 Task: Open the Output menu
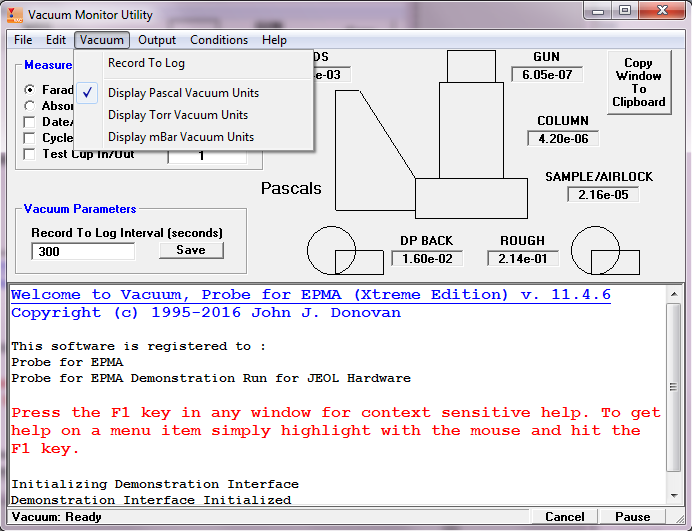click(x=157, y=40)
